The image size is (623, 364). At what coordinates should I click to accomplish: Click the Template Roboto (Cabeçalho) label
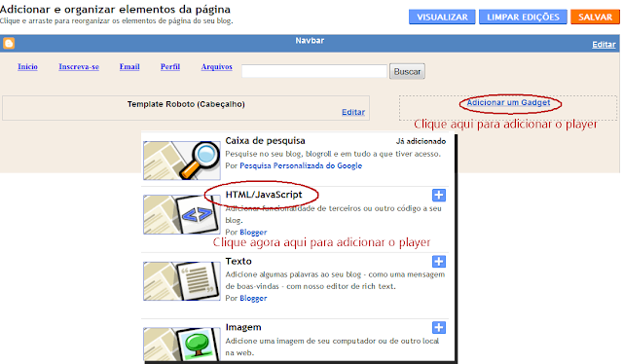[186, 104]
